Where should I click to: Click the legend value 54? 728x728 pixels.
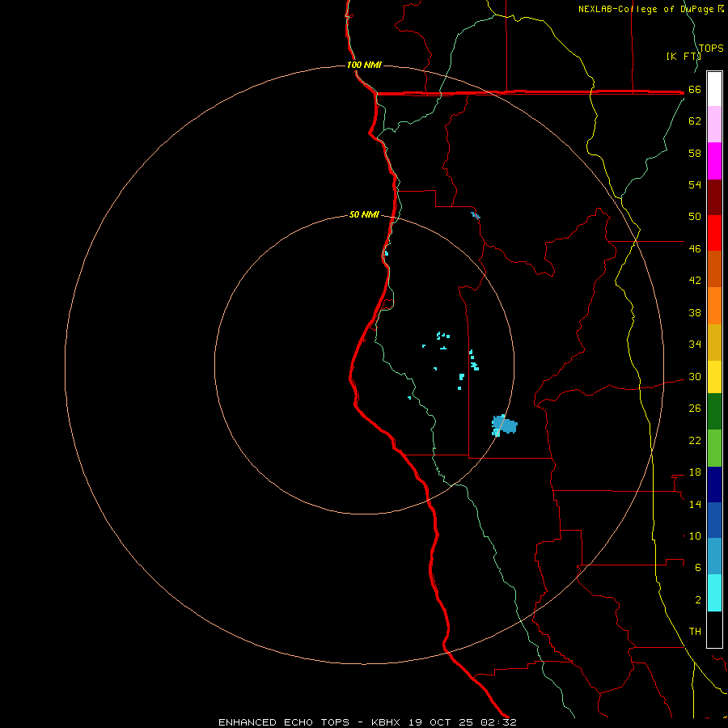pyautogui.click(x=695, y=184)
